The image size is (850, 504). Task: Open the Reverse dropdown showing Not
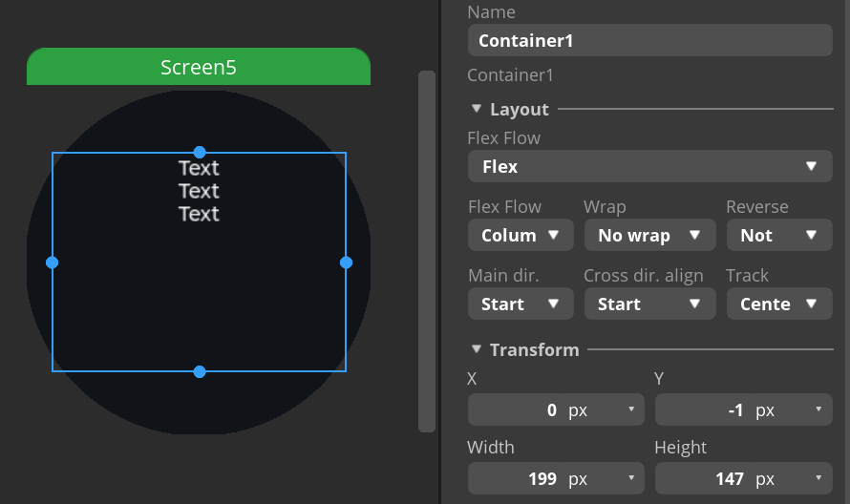[779, 235]
